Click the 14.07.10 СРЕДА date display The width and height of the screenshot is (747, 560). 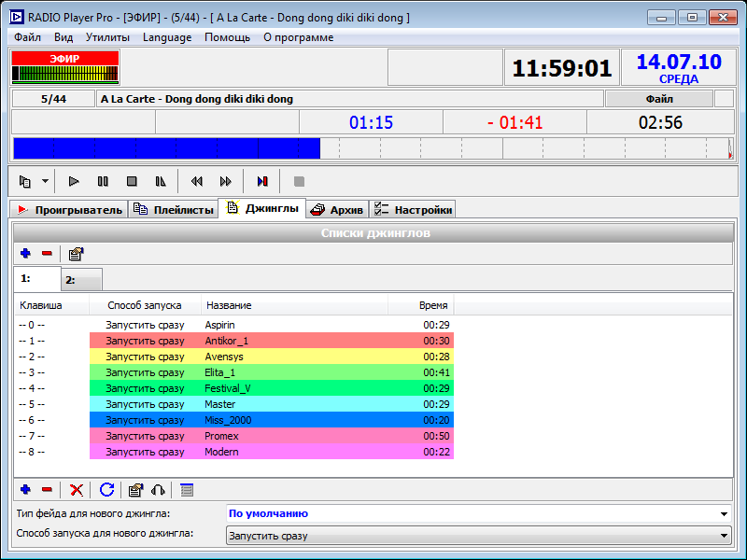pos(679,68)
